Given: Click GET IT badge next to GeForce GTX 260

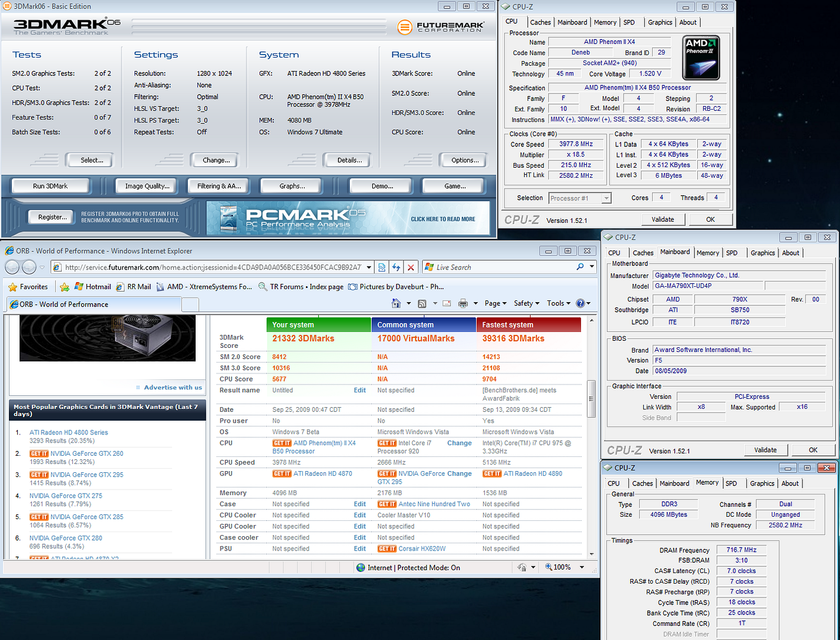Looking at the screenshot, I should click(x=39, y=453).
